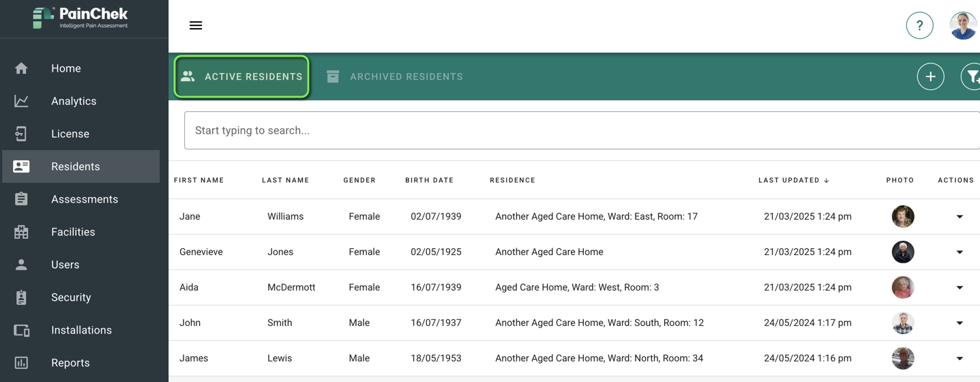The image size is (980, 382).
Task: Open the hamburger menu icon
Action: [196, 25]
